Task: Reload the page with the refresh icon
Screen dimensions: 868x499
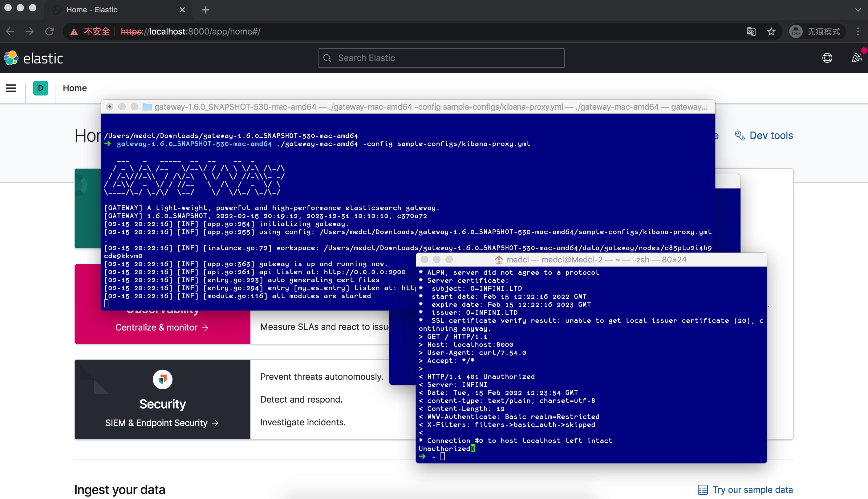Action: coord(49,31)
